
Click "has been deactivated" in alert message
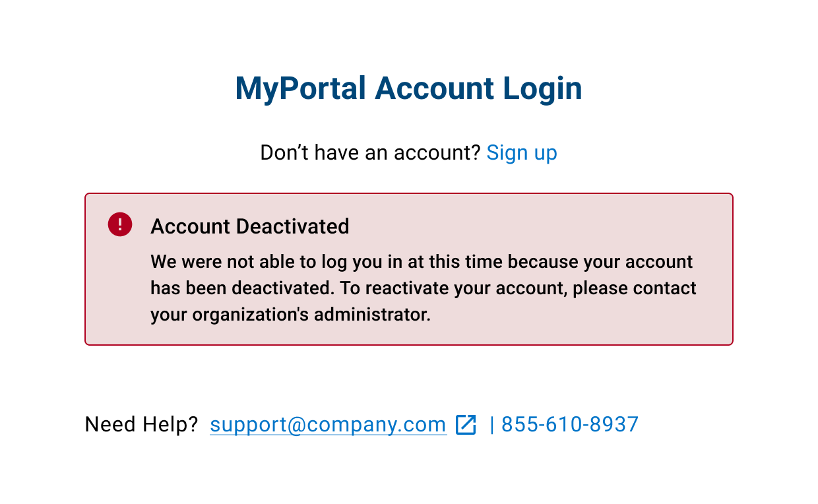[241, 288]
